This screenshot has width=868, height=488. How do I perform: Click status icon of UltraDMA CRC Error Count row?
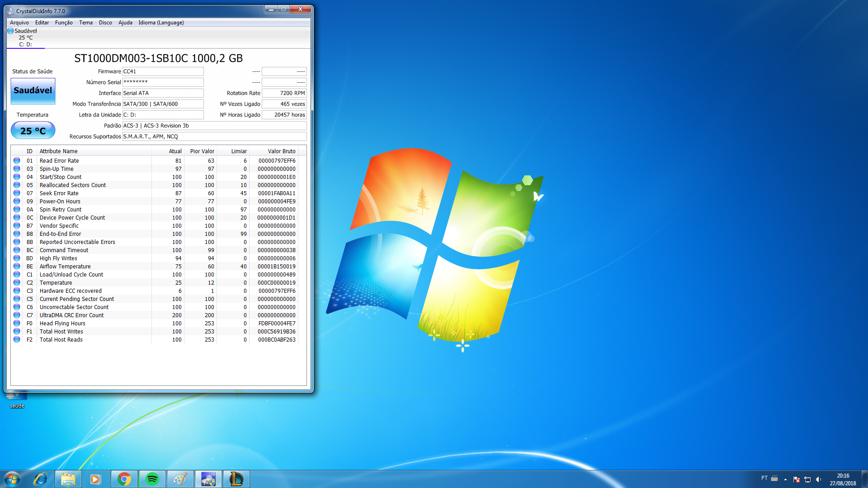(17, 315)
